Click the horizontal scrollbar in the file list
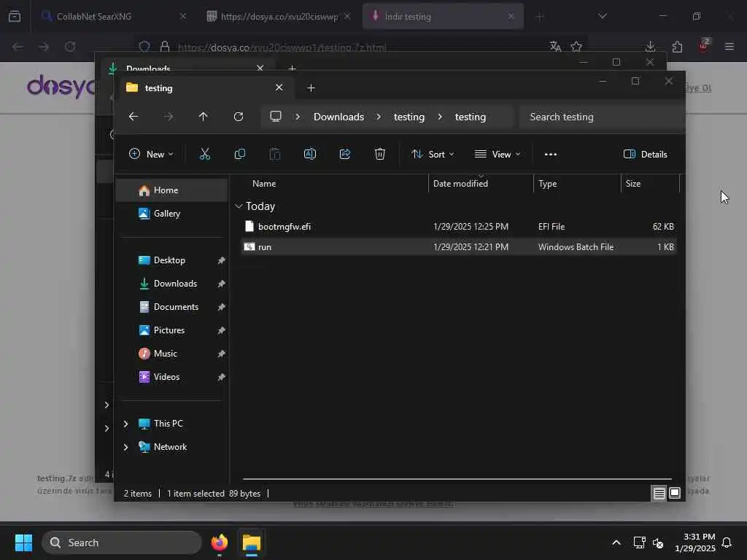This screenshot has height=560, width=747. coord(457,478)
